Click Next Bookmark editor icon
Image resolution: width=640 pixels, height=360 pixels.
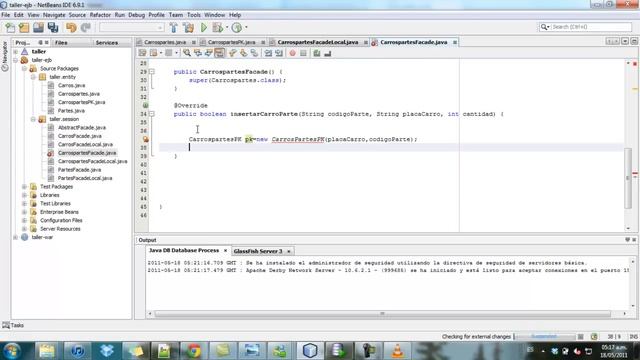tap(244, 53)
